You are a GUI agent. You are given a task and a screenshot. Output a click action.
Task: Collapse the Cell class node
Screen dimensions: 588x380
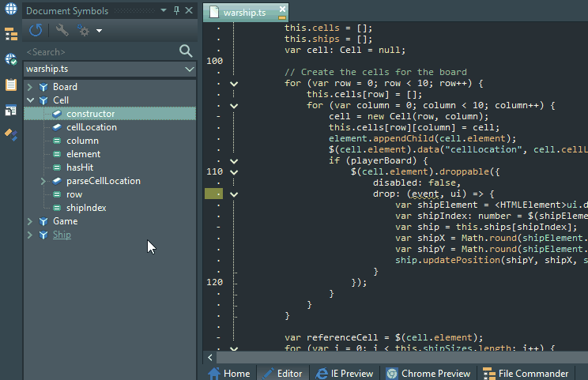[x=30, y=100]
